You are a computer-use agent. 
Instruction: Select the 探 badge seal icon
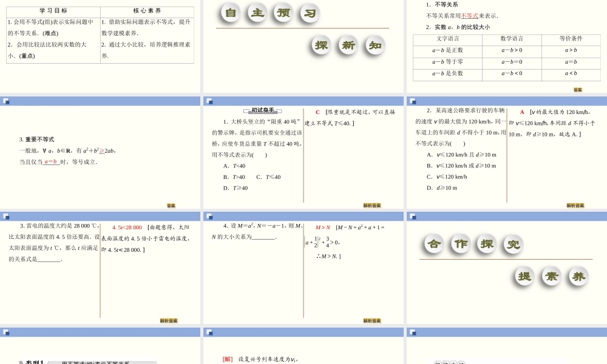click(320, 45)
